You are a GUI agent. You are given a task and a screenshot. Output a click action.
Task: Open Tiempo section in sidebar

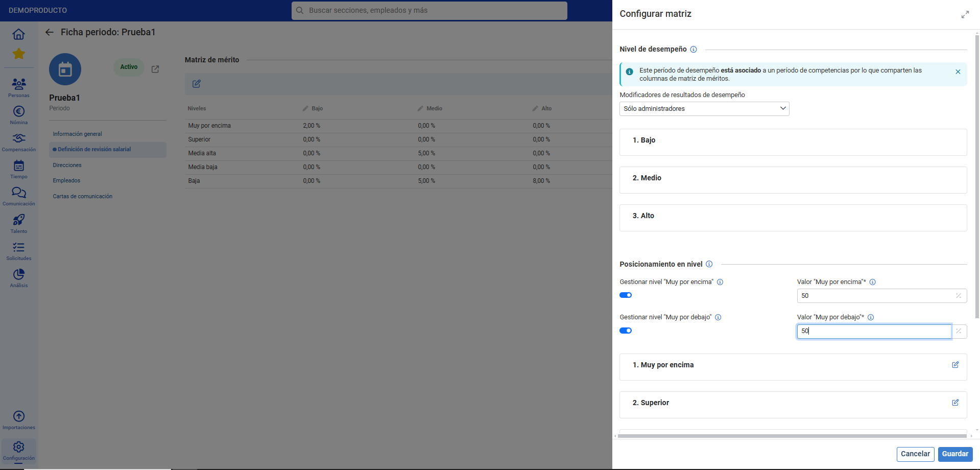19,169
